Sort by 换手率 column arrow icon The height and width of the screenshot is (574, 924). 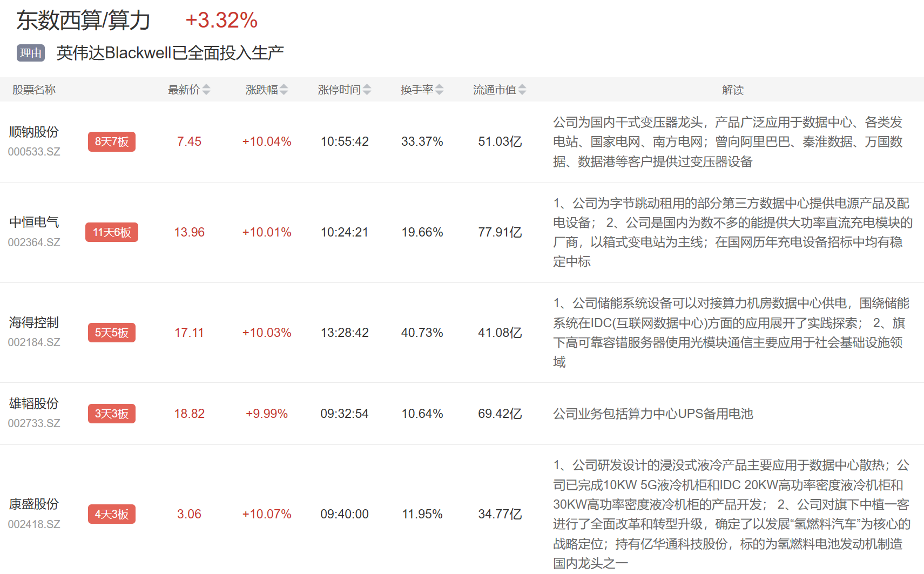440,90
